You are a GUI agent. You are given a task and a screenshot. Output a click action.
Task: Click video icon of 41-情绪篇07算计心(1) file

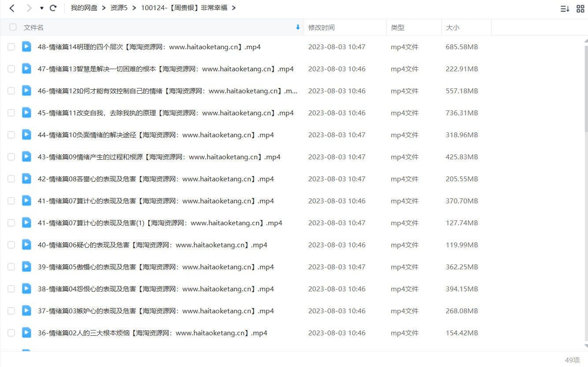[x=27, y=222]
